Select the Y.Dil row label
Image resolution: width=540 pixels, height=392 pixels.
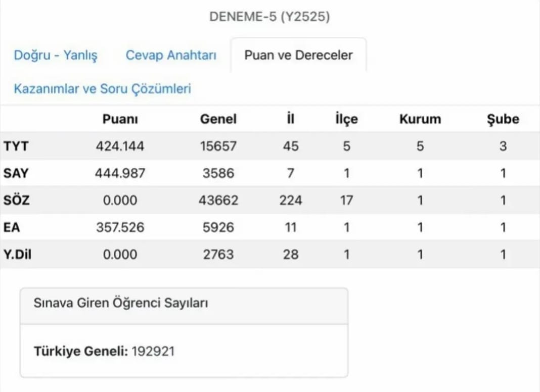(x=17, y=254)
